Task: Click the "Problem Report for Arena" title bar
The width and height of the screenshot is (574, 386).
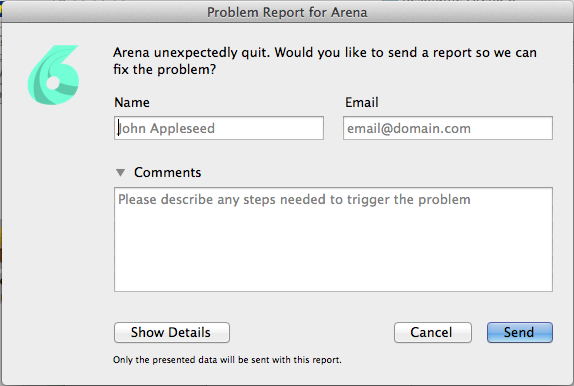Action: (287, 12)
